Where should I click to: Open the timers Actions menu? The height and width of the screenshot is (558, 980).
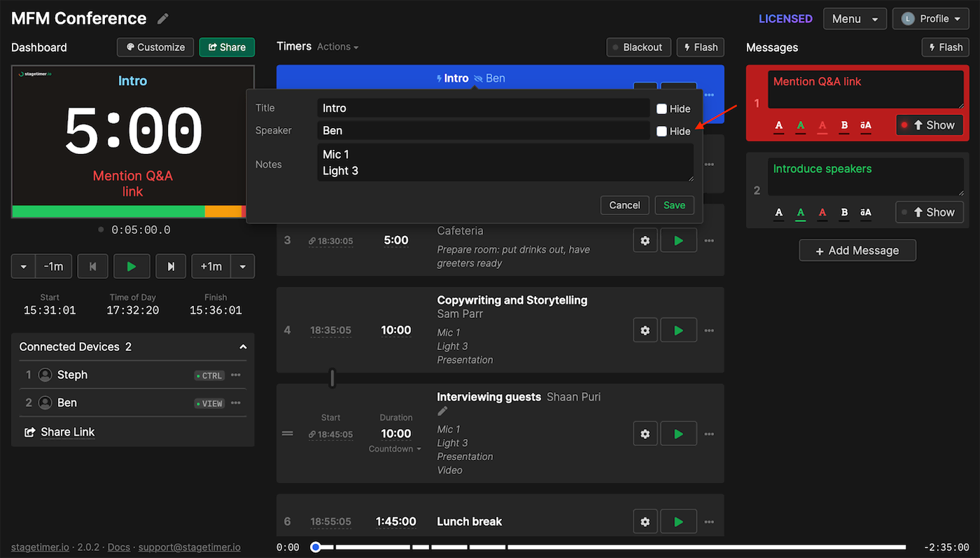pos(337,47)
